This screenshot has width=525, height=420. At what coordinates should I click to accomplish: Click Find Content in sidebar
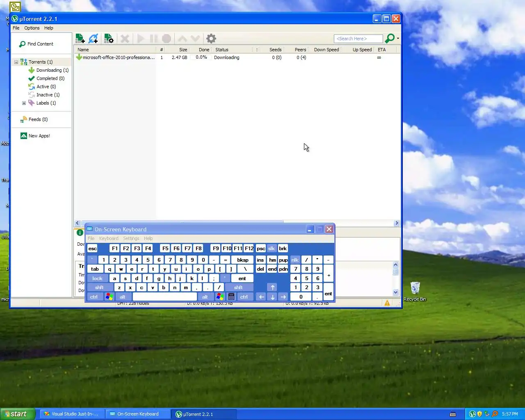pos(37,44)
